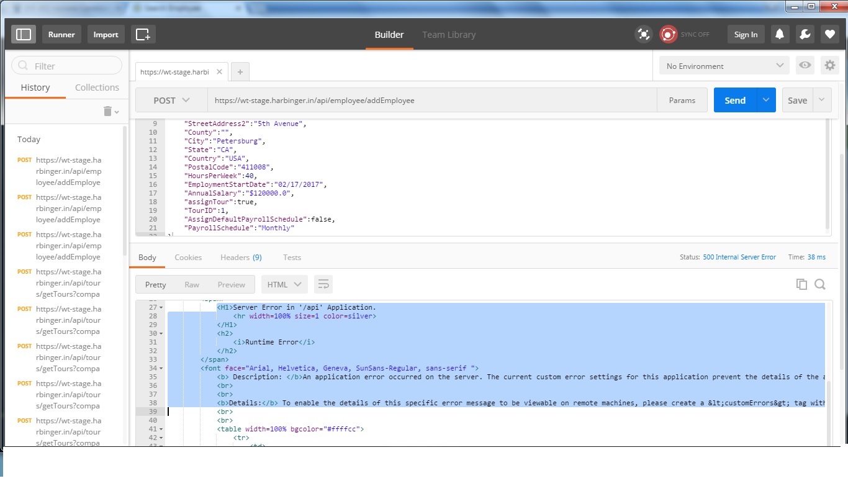
Task: Select the History sidebar tab
Action: point(35,88)
